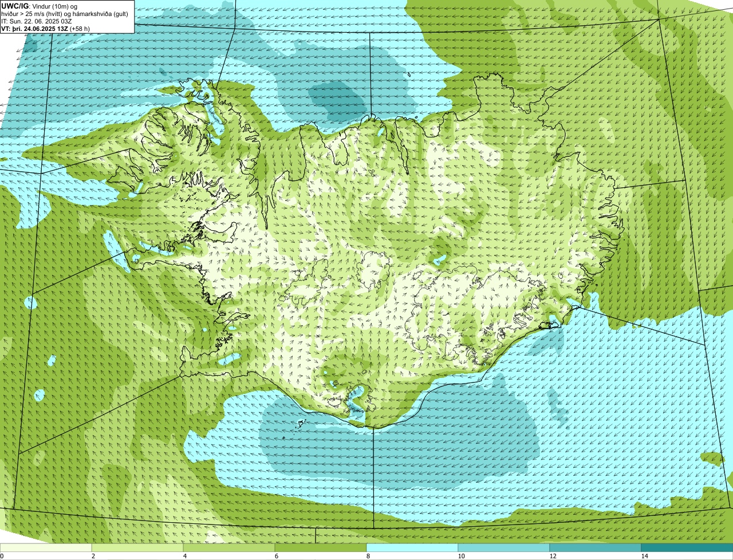Click the '12' label on the color scale

coord(553,556)
